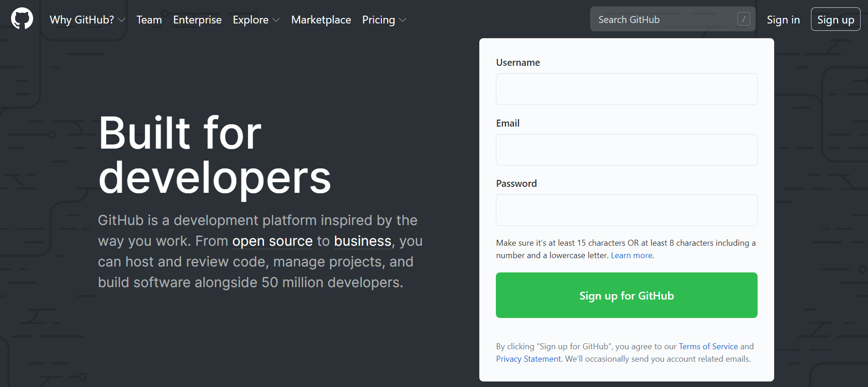The image size is (868, 387).
Task: Click the Username field label
Action: click(518, 63)
